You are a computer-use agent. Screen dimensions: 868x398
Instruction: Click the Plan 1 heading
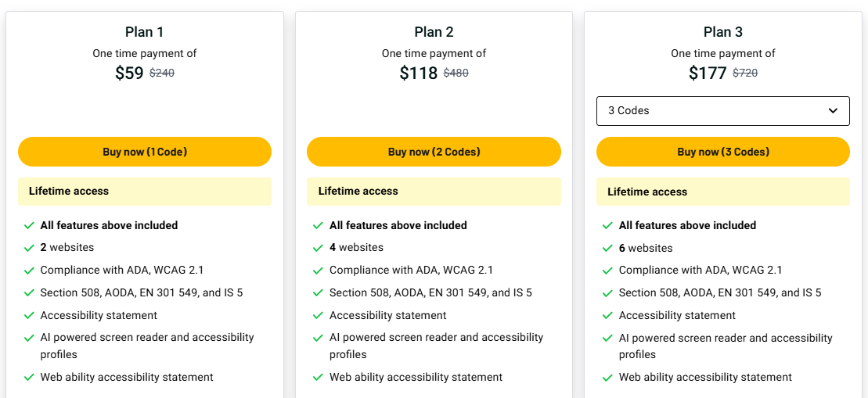(x=145, y=32)
